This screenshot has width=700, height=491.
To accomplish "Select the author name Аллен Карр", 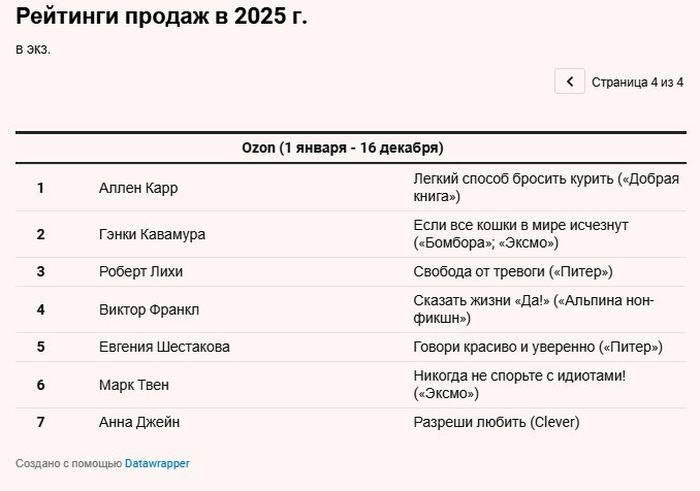I will [138, 188].
